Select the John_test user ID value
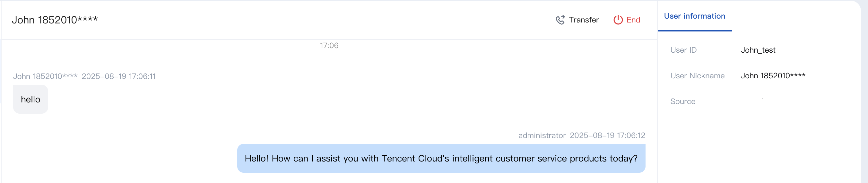This screenshot has width=868, height=183. [x=758, y=50]
